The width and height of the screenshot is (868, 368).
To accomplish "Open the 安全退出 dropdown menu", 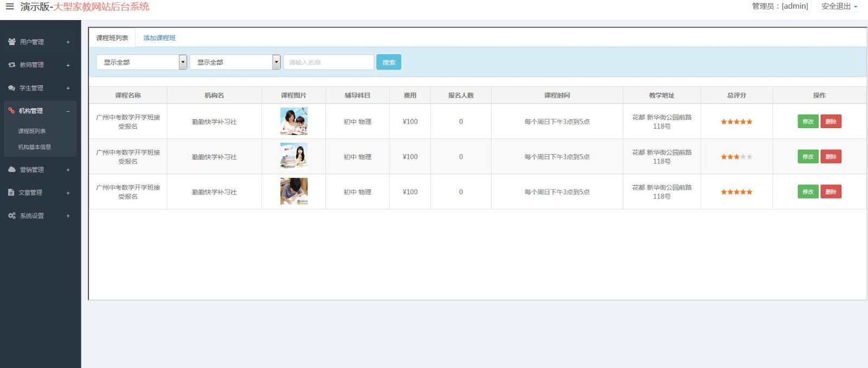I will [x=839, y=7].
